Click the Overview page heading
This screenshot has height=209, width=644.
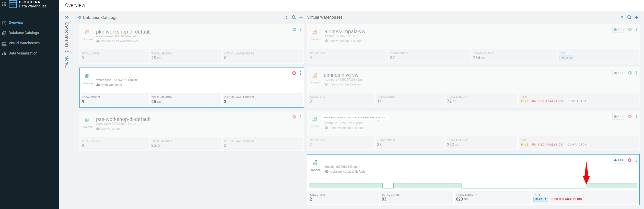coord(75,5)
